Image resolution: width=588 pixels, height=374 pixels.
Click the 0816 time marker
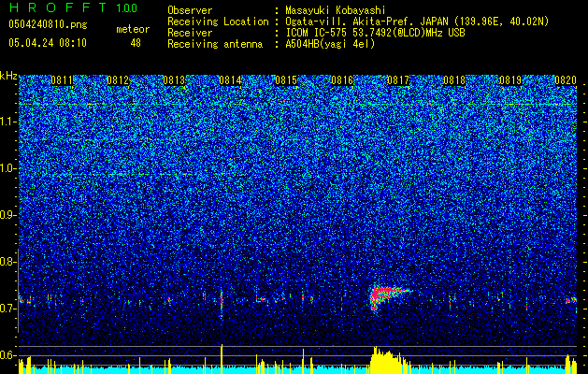tap(342, 79)
